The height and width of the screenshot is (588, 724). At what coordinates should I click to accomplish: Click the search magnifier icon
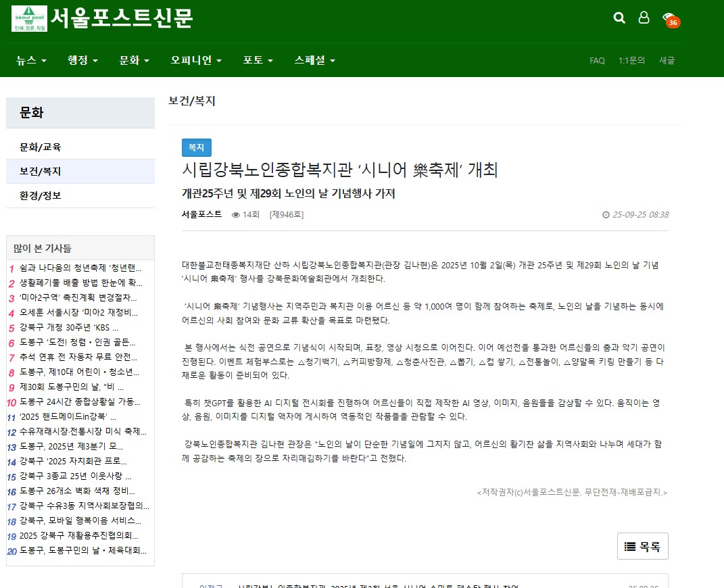[619, 18]
